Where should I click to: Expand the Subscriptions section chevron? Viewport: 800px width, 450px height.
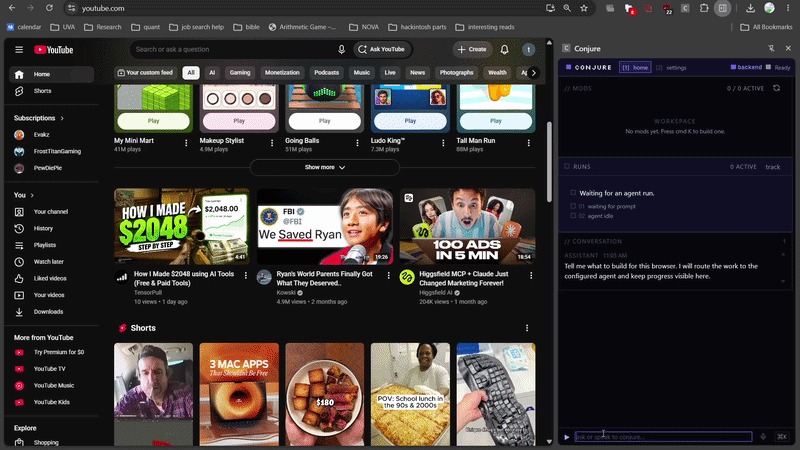pyautogui.click(x=62, y=118)
